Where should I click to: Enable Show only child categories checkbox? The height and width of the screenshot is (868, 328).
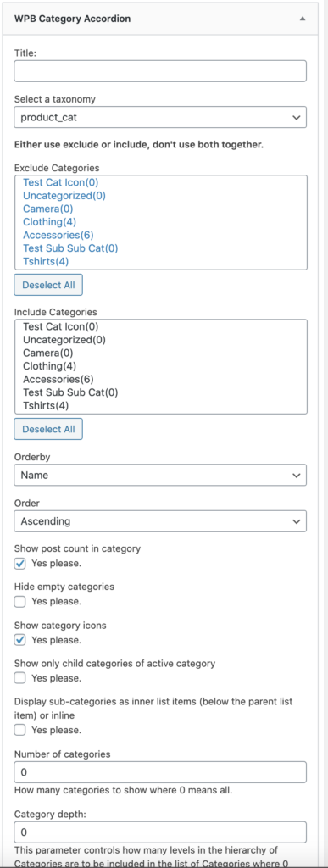click(19, 677)
